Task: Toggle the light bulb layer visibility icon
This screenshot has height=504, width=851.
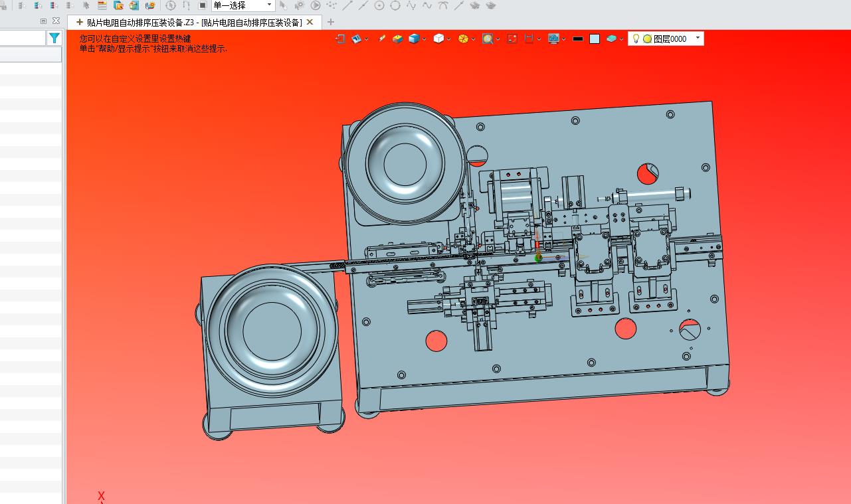Action: [636, 39]
